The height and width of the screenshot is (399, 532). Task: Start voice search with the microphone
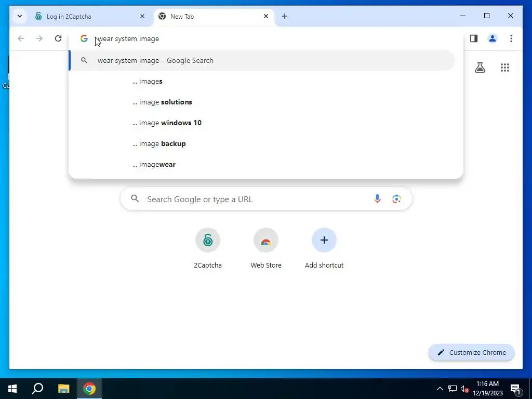(x=377, y=199)
